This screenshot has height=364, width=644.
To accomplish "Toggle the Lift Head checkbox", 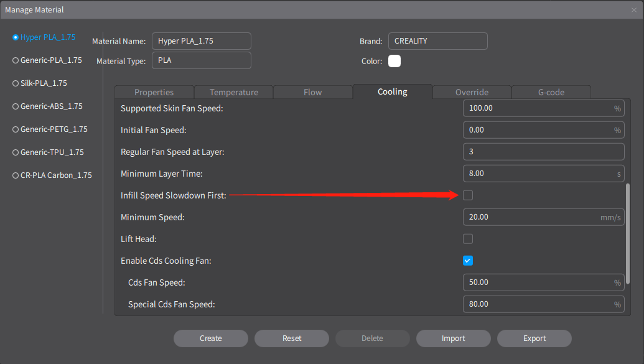I will (x=468, y=239).
